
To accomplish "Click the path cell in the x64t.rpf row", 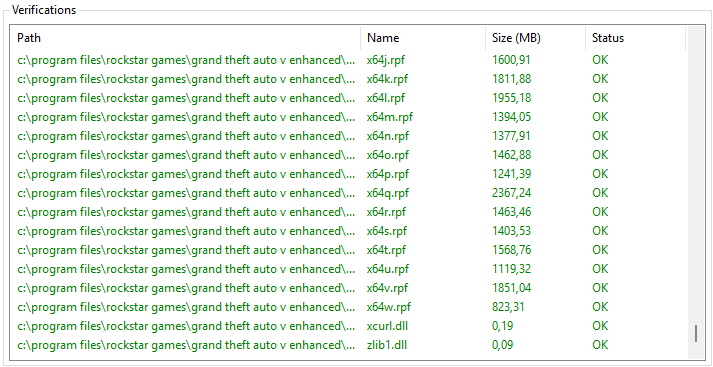I will (x=186, y=250).
